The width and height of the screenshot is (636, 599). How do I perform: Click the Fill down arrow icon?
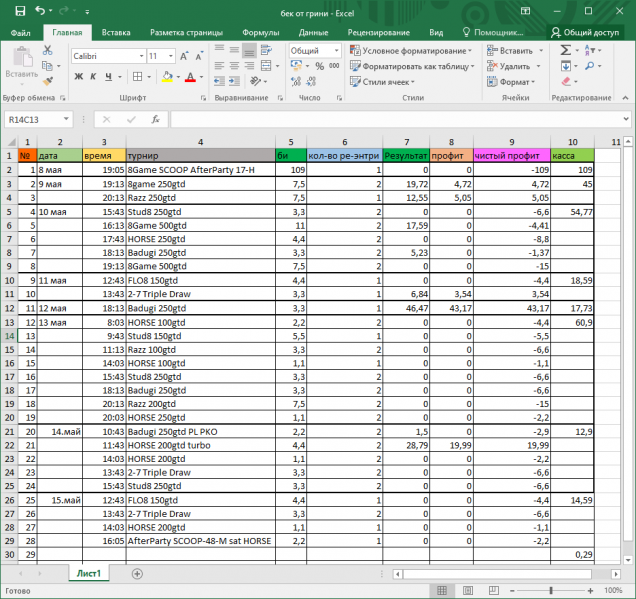click(566, 66)
